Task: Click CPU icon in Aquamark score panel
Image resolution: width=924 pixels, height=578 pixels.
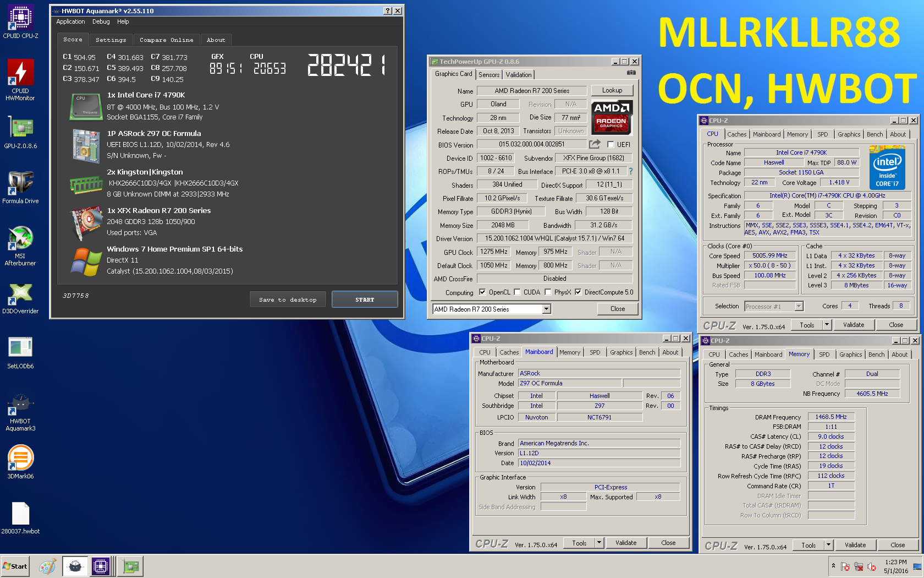Action: [x=86, y=107]
